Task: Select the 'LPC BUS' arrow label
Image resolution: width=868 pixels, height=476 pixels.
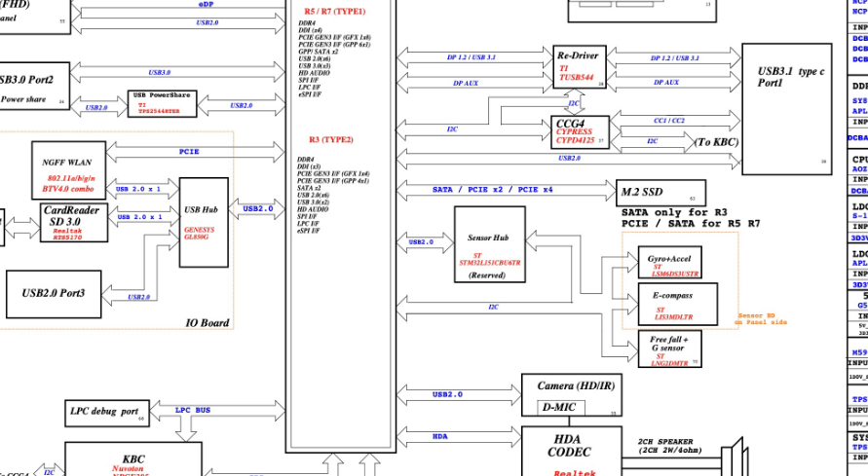Action: coord(193,410)
